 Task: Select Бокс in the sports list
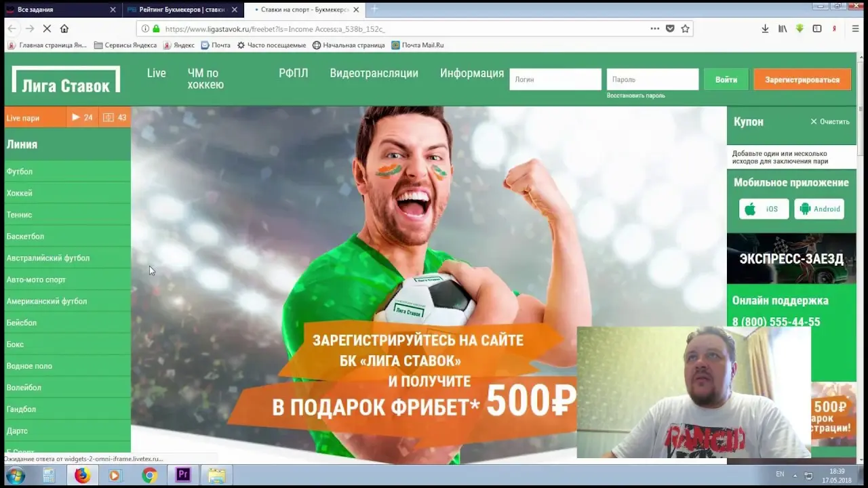68,344
